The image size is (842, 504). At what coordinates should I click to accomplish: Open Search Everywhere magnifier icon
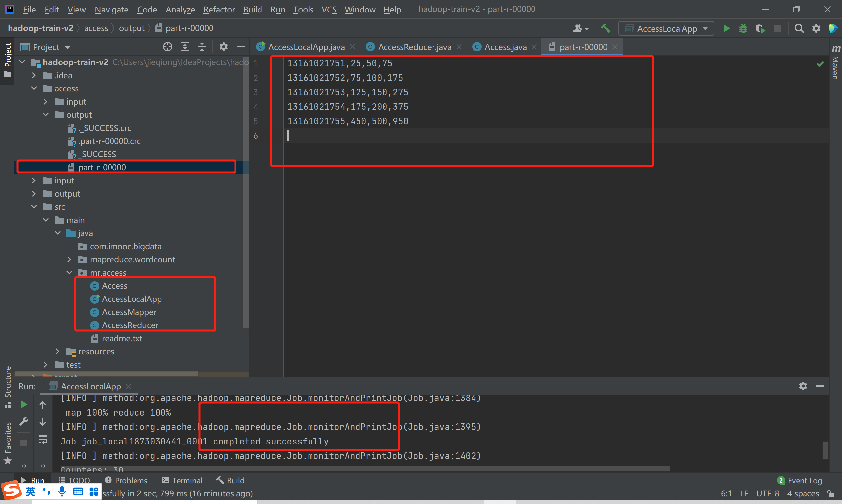point(799,29)
